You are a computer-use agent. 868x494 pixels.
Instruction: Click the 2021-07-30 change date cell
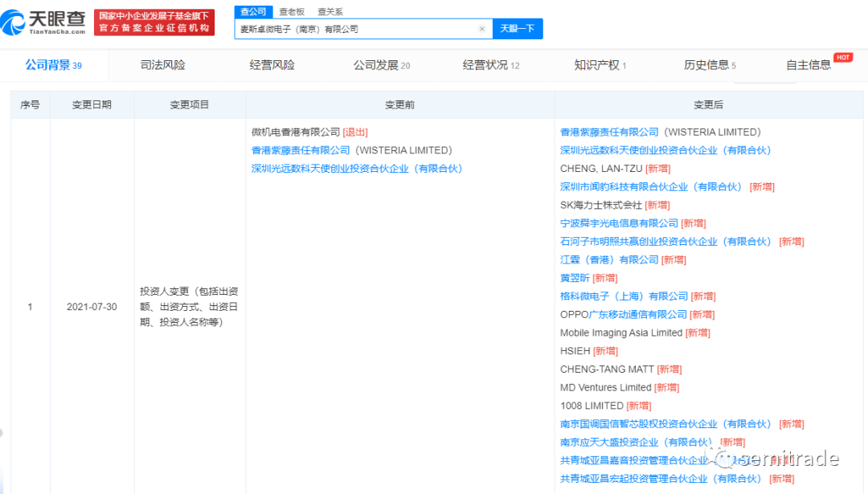[x=92, y=307]
